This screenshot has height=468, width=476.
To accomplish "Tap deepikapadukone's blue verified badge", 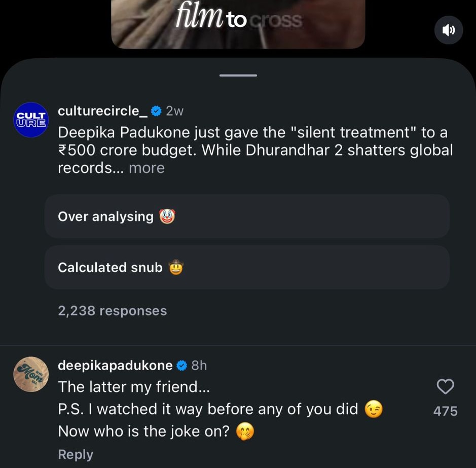I will coord(181,365).
